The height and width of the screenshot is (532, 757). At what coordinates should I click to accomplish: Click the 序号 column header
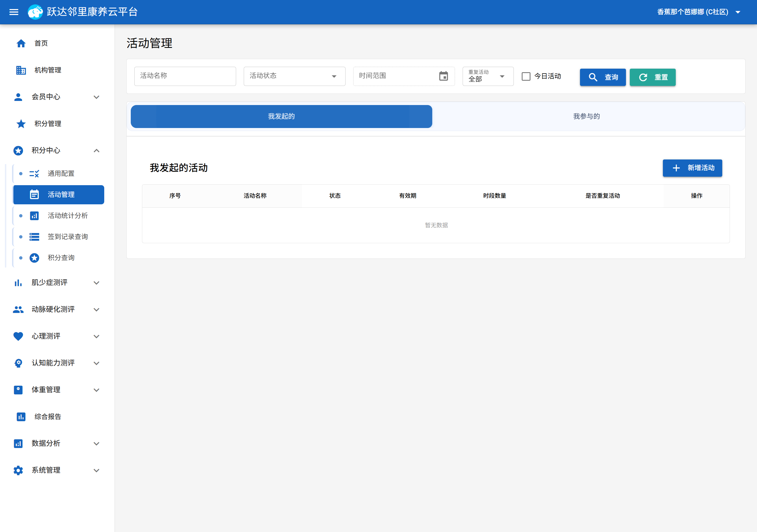click(x=175, y=196)
